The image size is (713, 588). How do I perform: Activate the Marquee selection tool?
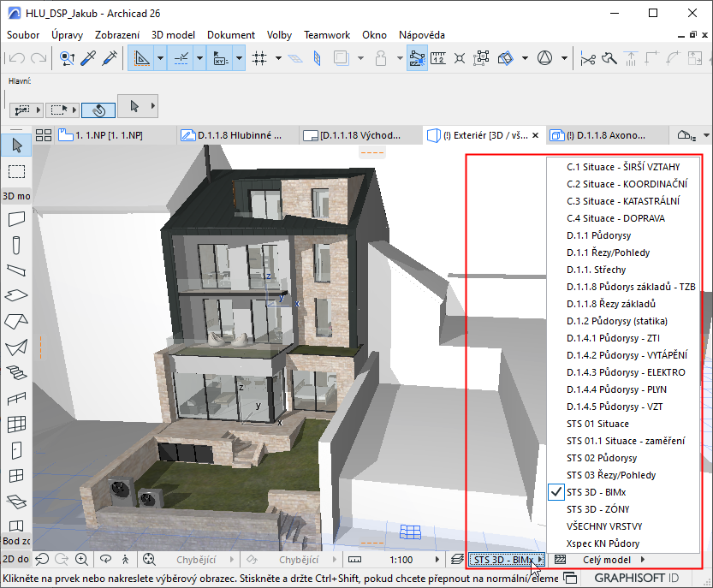tap(16, 170)
